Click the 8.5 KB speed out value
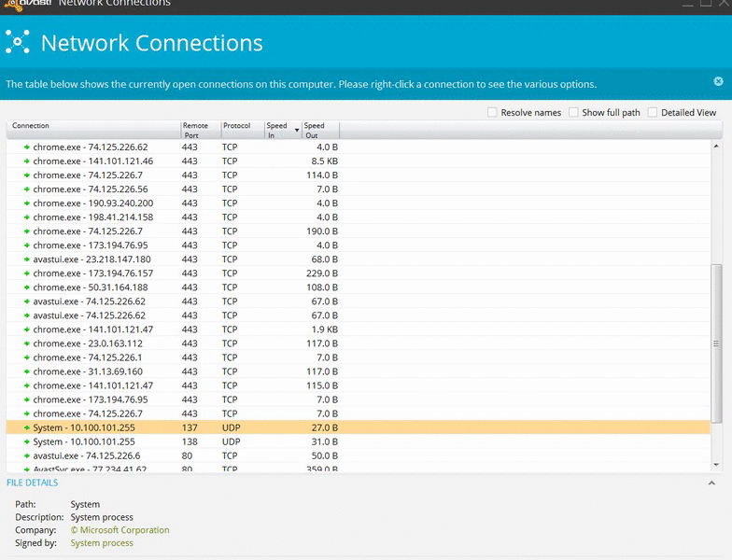Image resolution: width=732 pixels, height=560 pixels. tap(325, 161)
